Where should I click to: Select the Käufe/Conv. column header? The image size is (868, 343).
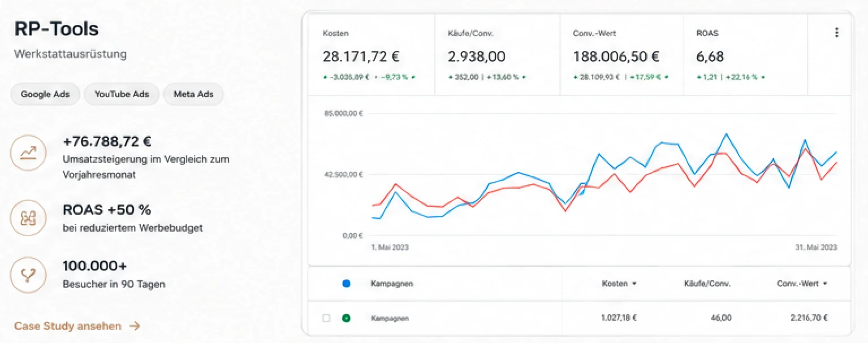pyautogui.click(x=707, y=284)
